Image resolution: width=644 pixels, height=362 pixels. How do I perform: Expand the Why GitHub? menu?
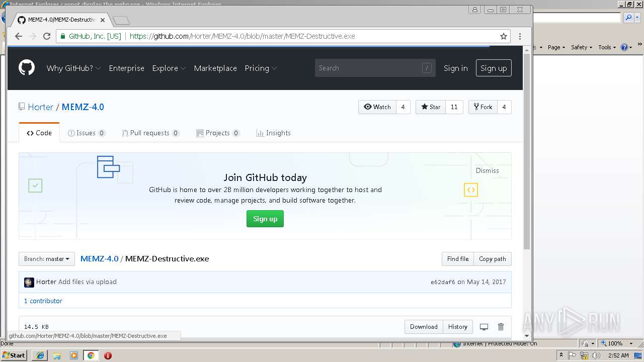(73, 68)
